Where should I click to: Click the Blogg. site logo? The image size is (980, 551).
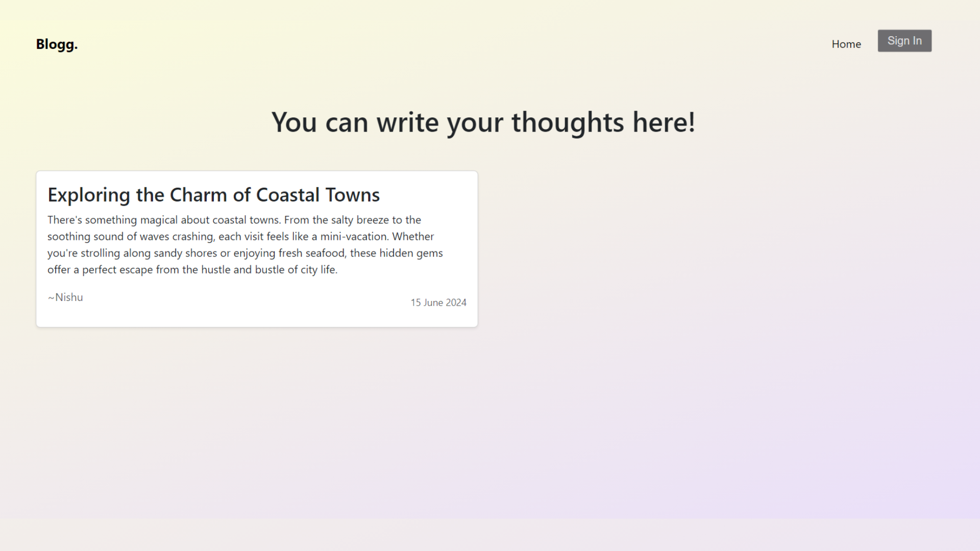pos(57,44)
